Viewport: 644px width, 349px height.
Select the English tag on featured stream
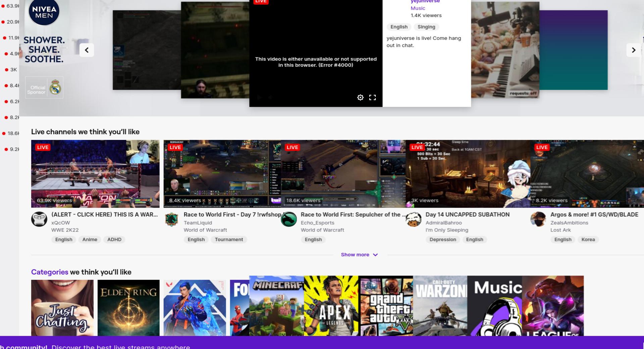tap(399, 27)
